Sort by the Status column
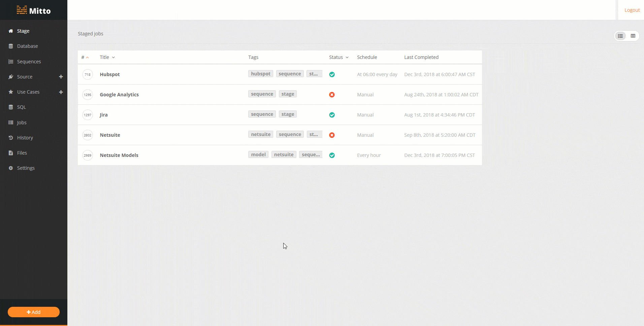Viewport: 644px width, 326px height. tap(339, 57)
